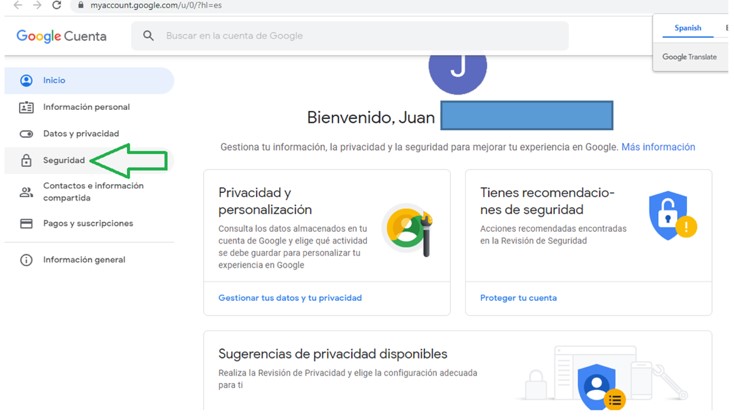Click the Inicio user circle icon
734x418 pixels.
tap(26, 81)
